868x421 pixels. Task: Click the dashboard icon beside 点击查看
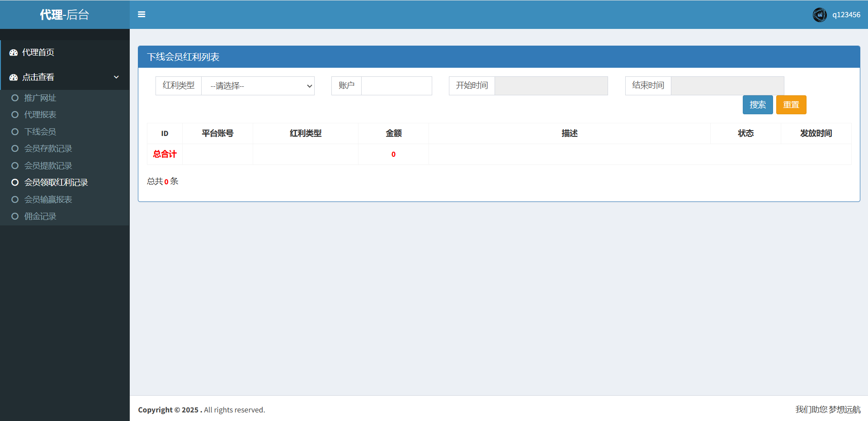(x=14, y=77)
